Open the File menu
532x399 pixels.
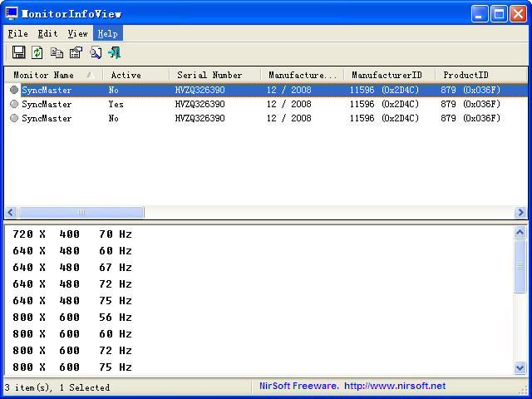pyautogui.click(x=17, y=33)
